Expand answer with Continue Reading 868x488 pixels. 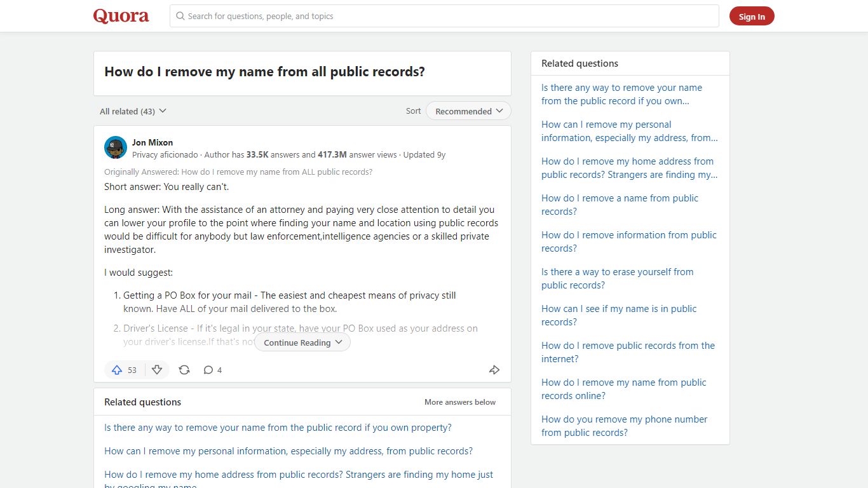[302, 342]
